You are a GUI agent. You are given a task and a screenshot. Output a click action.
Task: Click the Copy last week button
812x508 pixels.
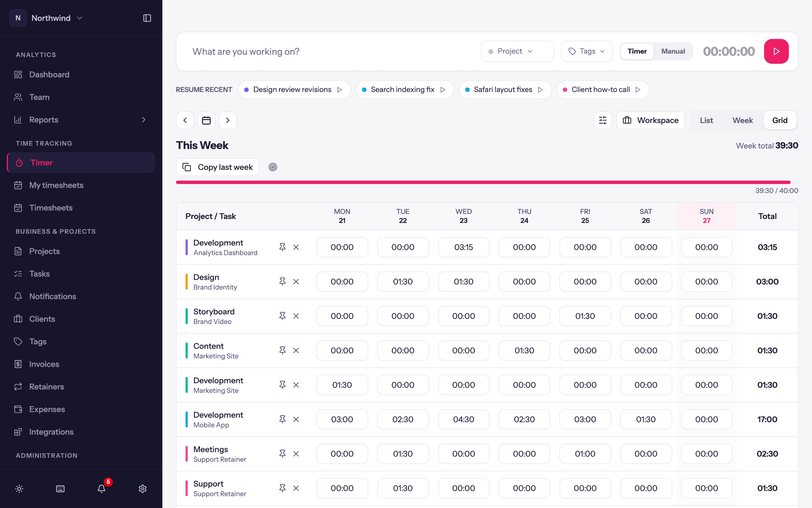tap(217, 167)
